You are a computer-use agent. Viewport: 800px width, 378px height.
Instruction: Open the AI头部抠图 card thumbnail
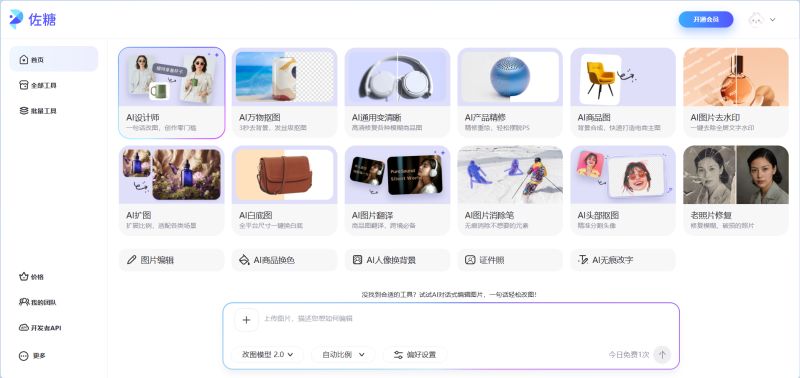(x=623, y=175)
